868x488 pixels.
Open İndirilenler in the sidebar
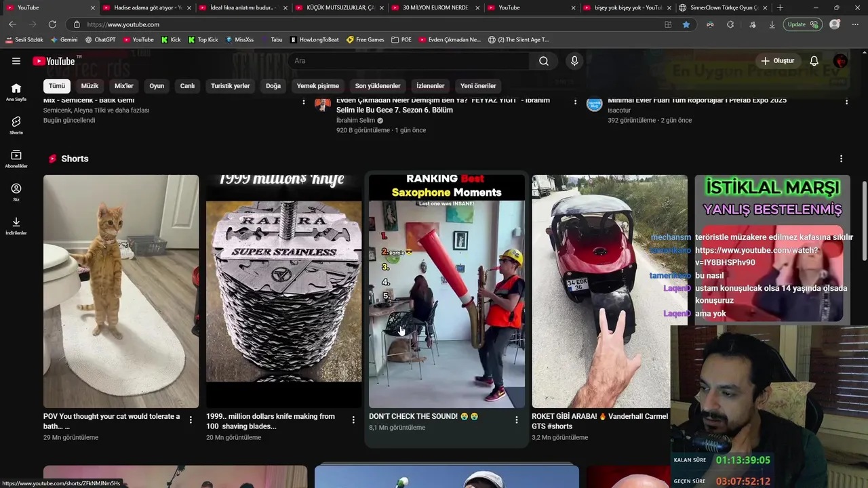pos(16,226)
